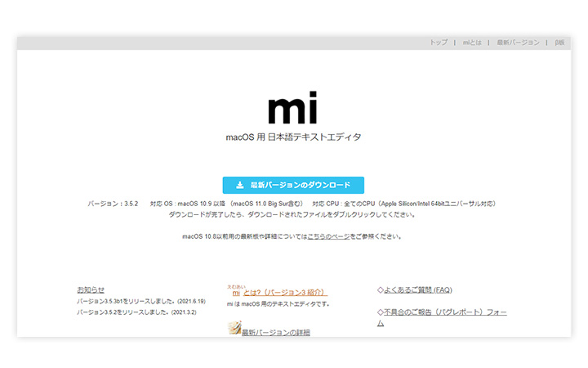Viewport: 588px width, 368px height.
Task: Click the notepad icon beside 最新バージョンの詳細
Action: pyautogui.click(x=234, y=328)
